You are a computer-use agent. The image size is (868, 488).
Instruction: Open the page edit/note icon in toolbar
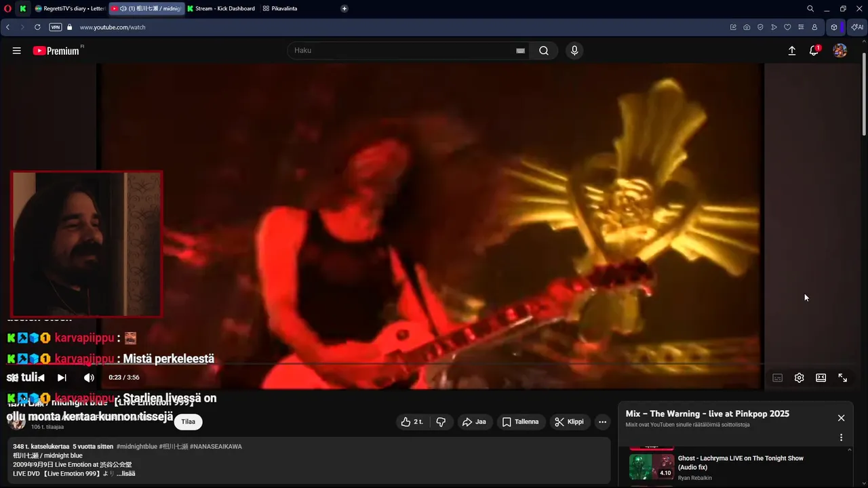coord(733,27)
